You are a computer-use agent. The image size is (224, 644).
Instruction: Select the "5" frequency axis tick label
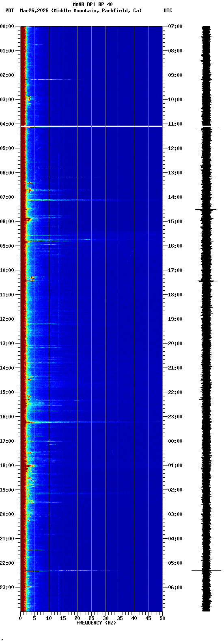[x=34, y=618]
